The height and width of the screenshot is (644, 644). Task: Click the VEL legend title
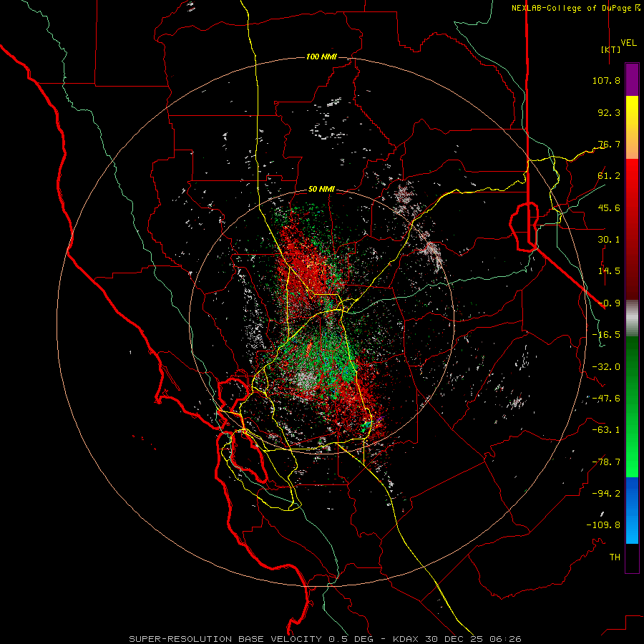pos(628,43)
